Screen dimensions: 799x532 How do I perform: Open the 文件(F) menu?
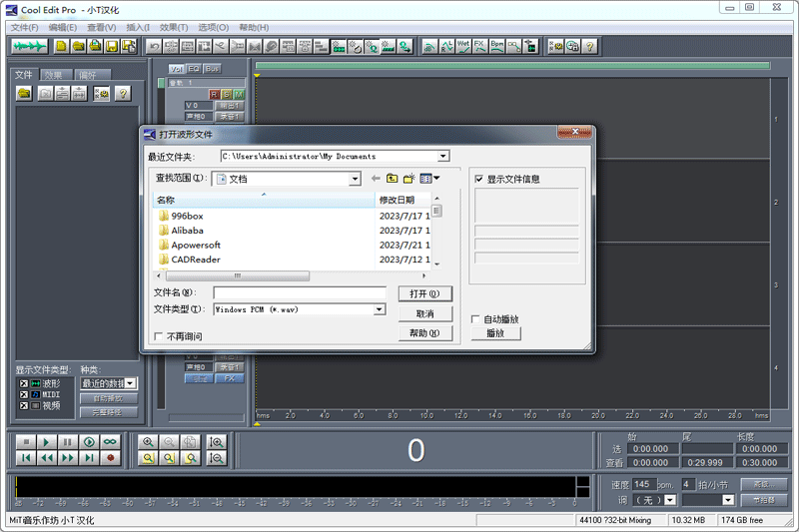[24, 28]
